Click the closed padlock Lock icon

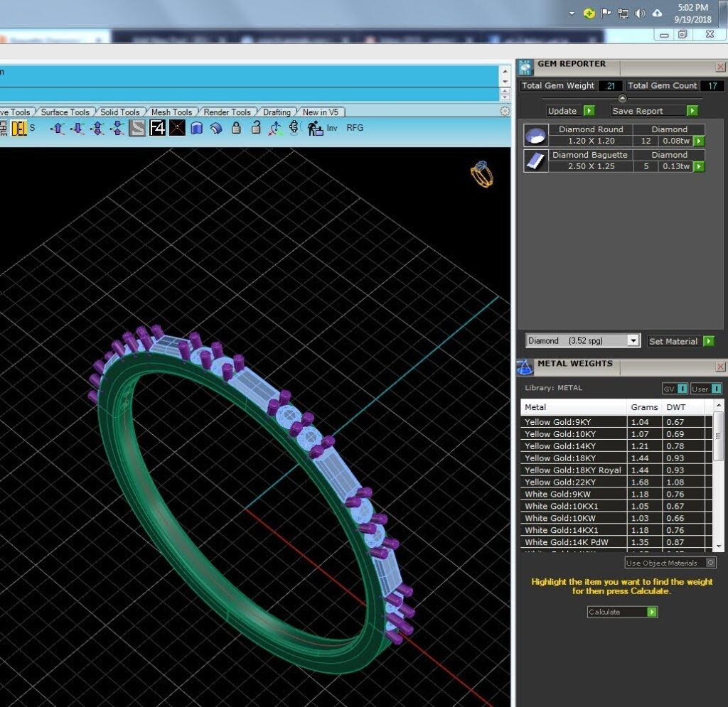pyautogui.click(x=236, y=128)
